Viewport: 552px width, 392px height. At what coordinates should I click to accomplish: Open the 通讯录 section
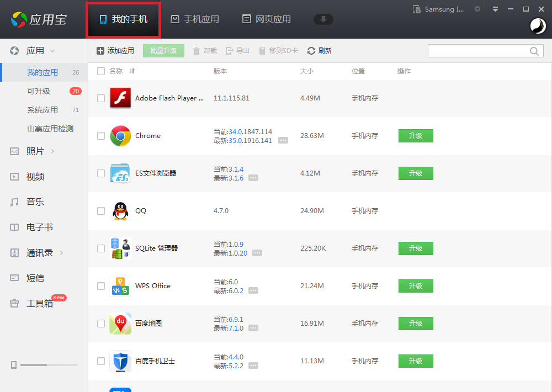click(x=39, y=252)
